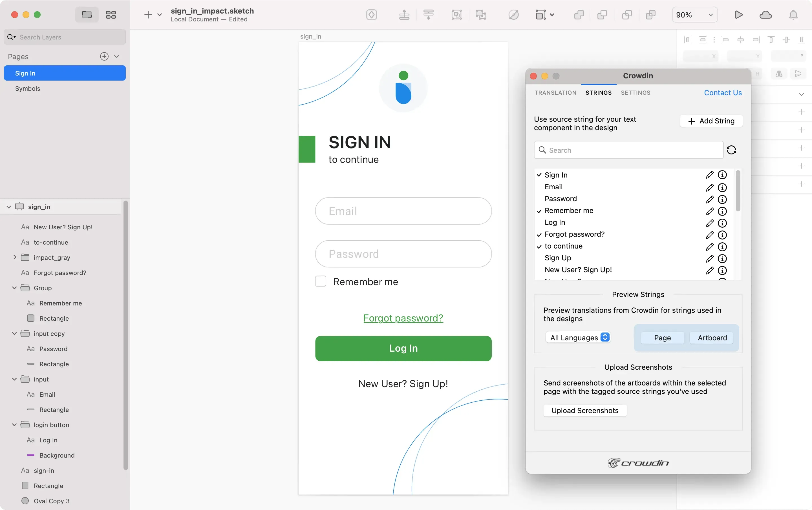Image resolution: width=812 pixels, height=510 pixels.
Task: Collapse the 'login button' group in layers
Action: (14, 425)
